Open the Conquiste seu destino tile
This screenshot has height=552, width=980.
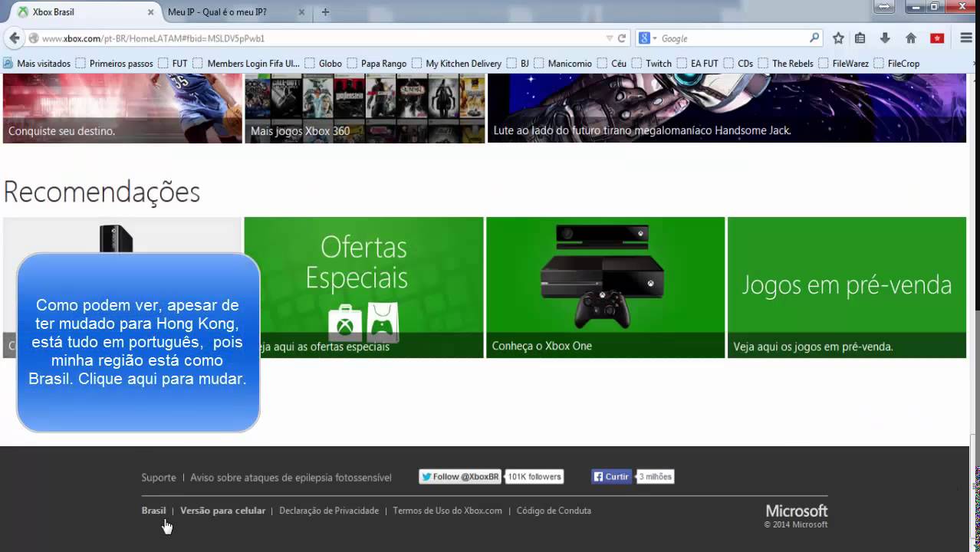coord(123,108)
